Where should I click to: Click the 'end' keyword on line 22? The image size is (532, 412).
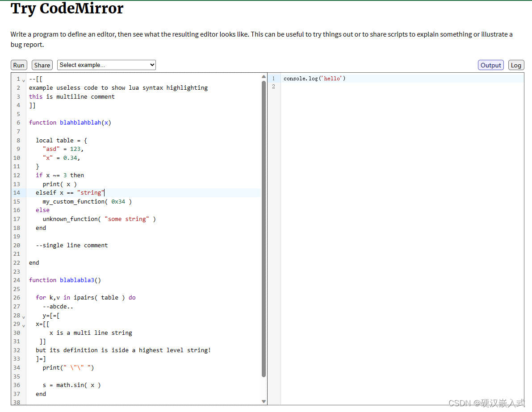pos(34,262)
